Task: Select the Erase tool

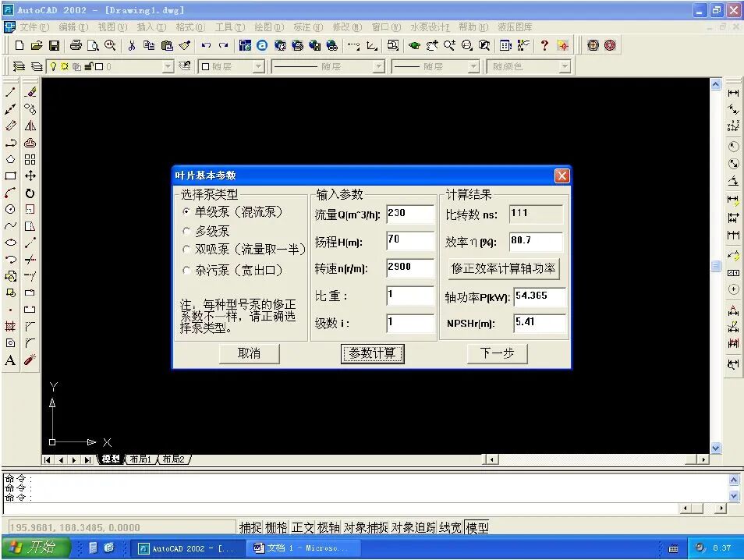Action: (30, 92)
